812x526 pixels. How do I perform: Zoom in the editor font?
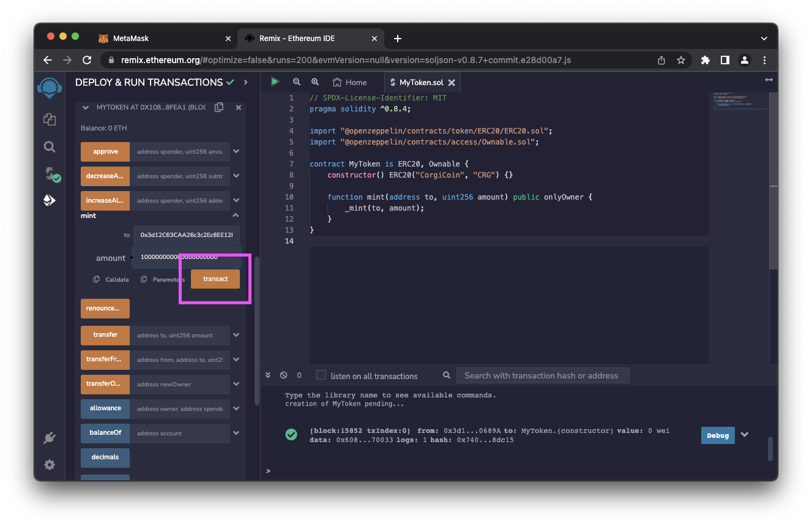click(315, 82)
